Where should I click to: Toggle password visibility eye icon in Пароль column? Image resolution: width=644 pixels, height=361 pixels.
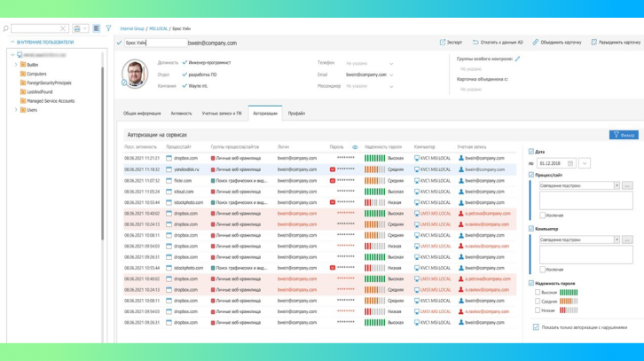pos(355,147)
